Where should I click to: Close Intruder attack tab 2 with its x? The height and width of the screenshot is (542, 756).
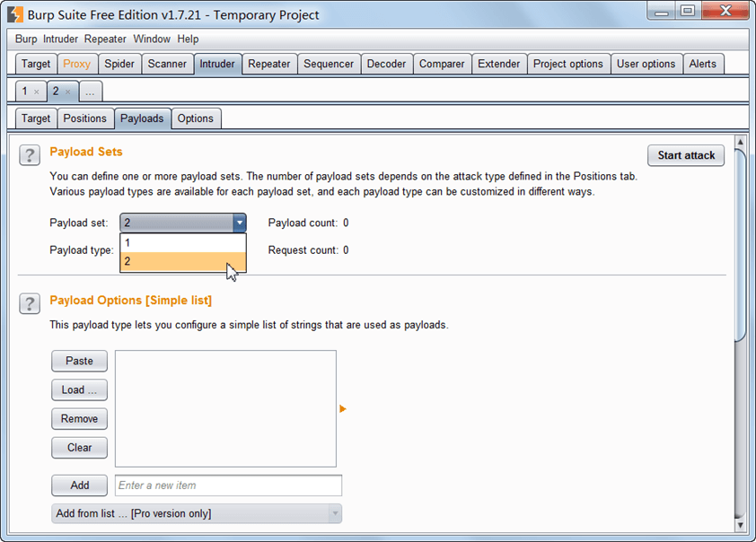(68, 92)
